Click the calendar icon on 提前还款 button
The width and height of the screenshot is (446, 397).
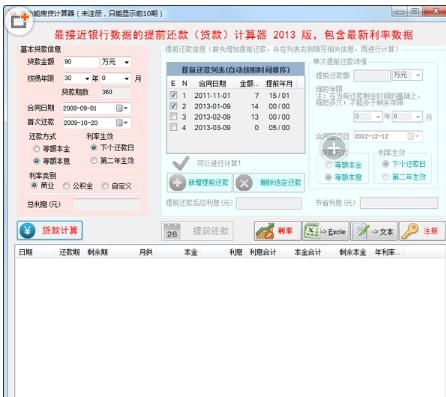point(172,231)
